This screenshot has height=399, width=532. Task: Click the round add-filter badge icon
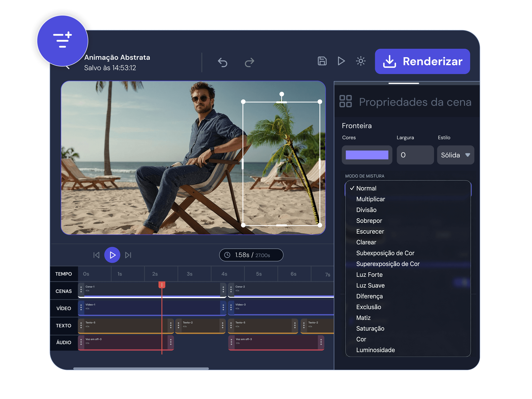point(63,41)
